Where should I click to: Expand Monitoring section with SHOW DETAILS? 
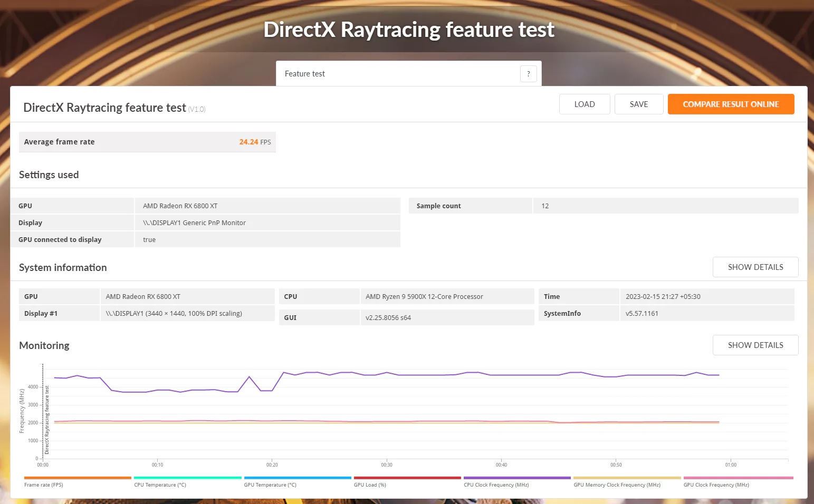click(x=755, y=345)
